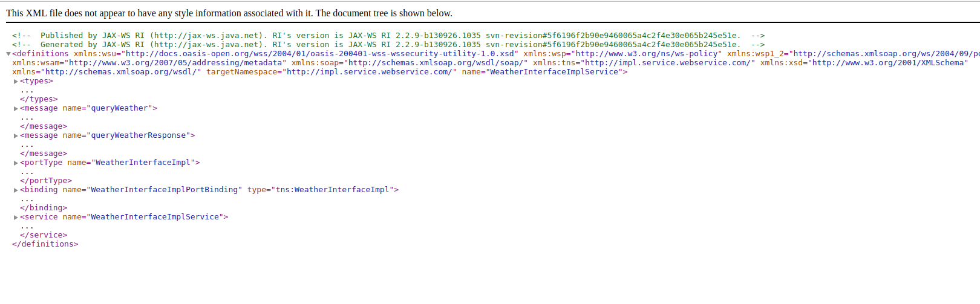This screenshot has width=980, height=304.
Task: Click the closing </service> tag
Action: tap(44, 235)
